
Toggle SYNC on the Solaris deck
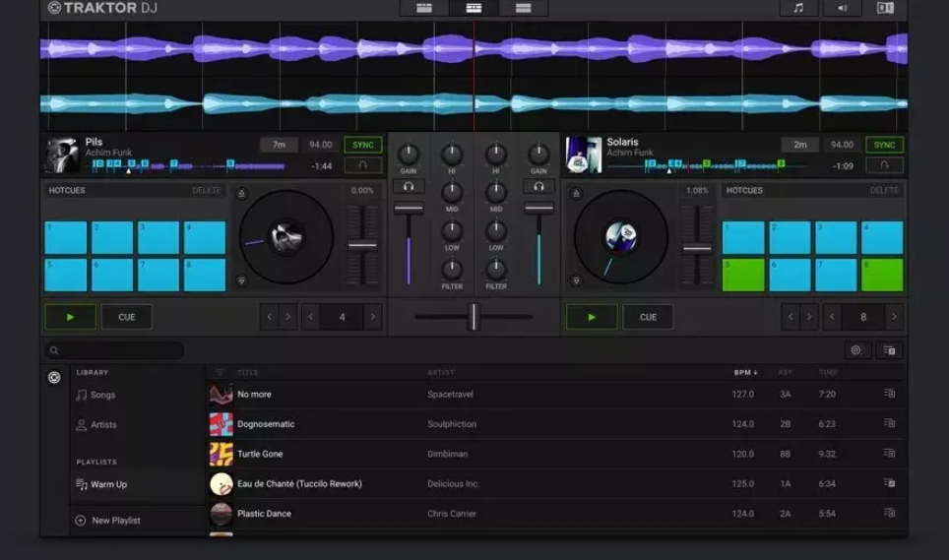[x=884, y=145]
